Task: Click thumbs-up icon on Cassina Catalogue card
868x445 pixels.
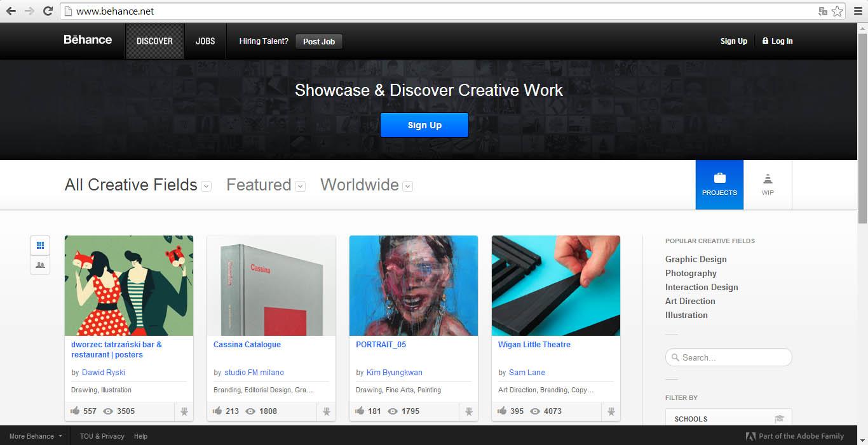Action: 217,411
